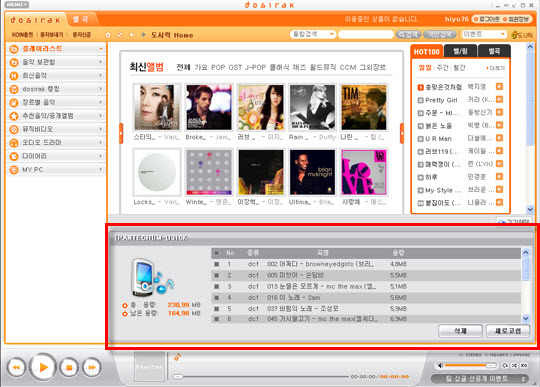Check the box for track 3 '013 눈물은 모르게'
This screenshot has height=387, width=540.
pos(217,286)
